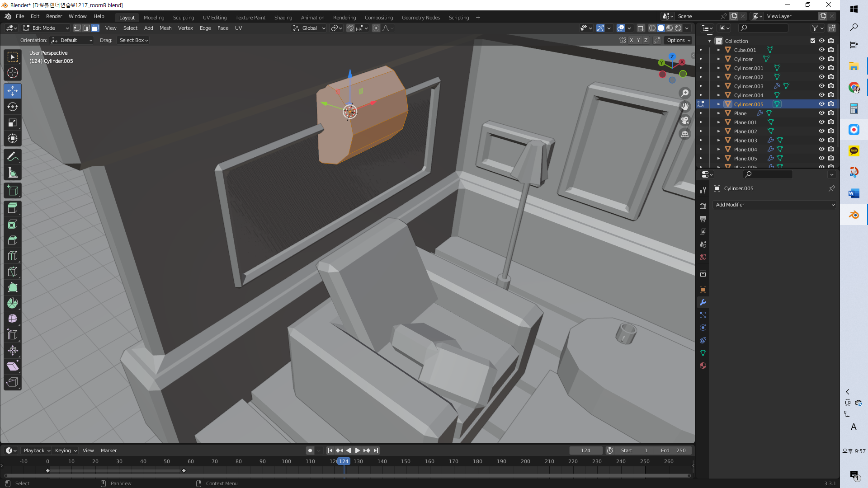The width and height of the screenshot is (868, 488).
Task: Choose the Extrude Region tool
Action: [13, 208]
